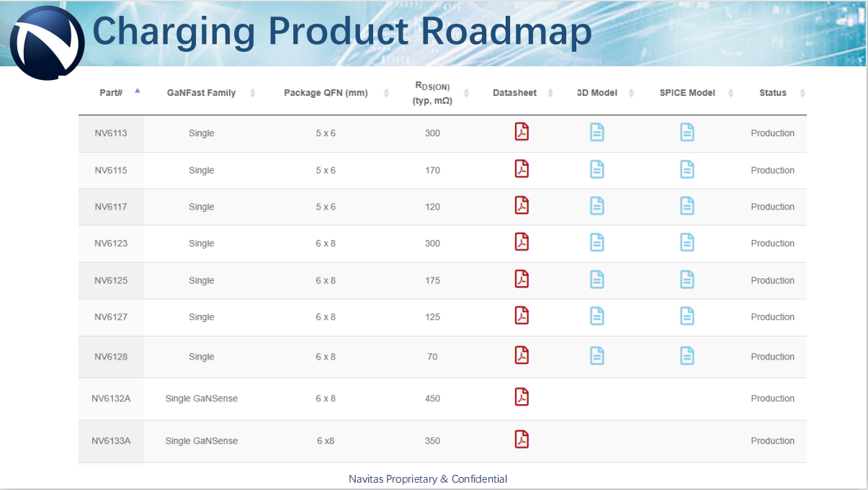
Task: Select the NV6128 part number cell
Action: (111, 357)
